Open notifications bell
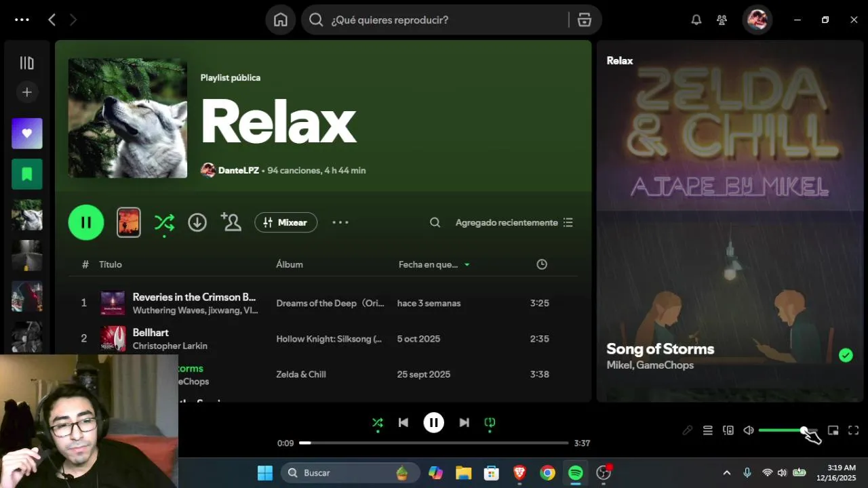This screenshot has height=488, width=868. coord(696,20)
